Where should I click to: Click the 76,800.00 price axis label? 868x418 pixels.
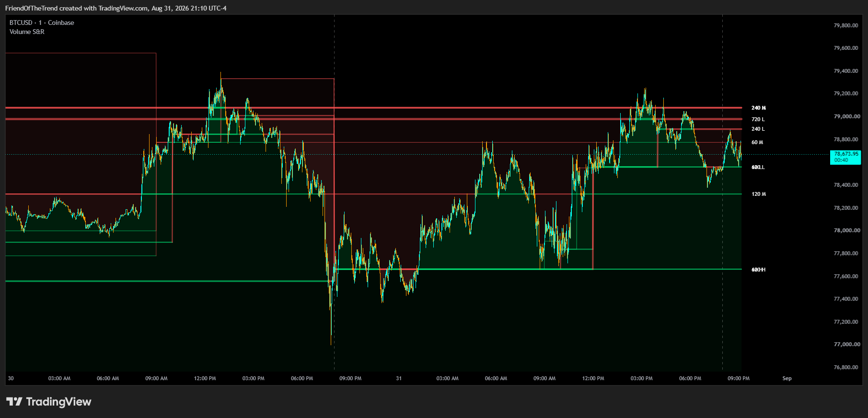846,367
